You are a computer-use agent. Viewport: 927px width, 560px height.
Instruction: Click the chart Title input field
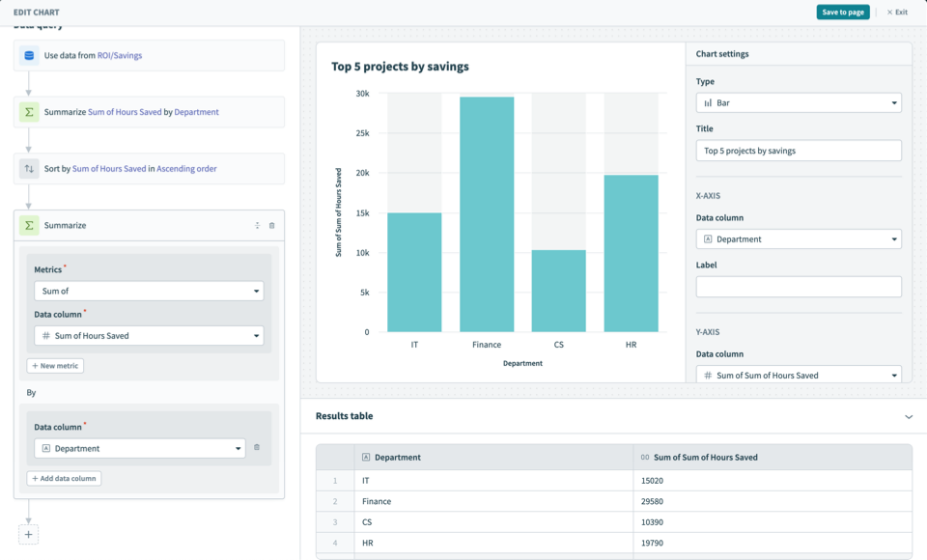point(799,151)
